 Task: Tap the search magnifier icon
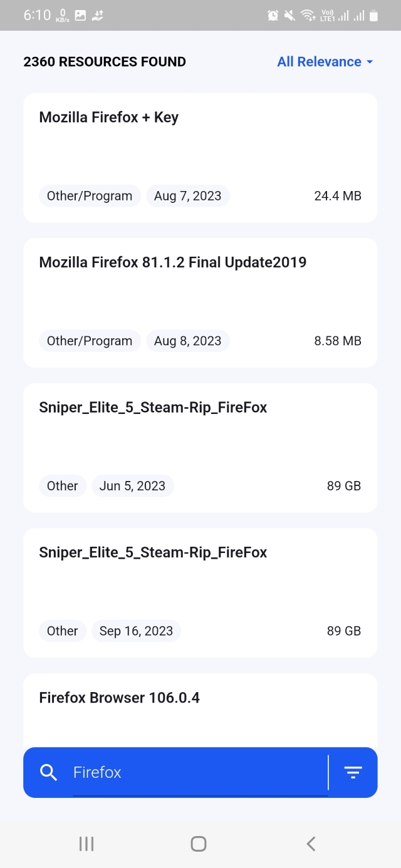(48, 772)
